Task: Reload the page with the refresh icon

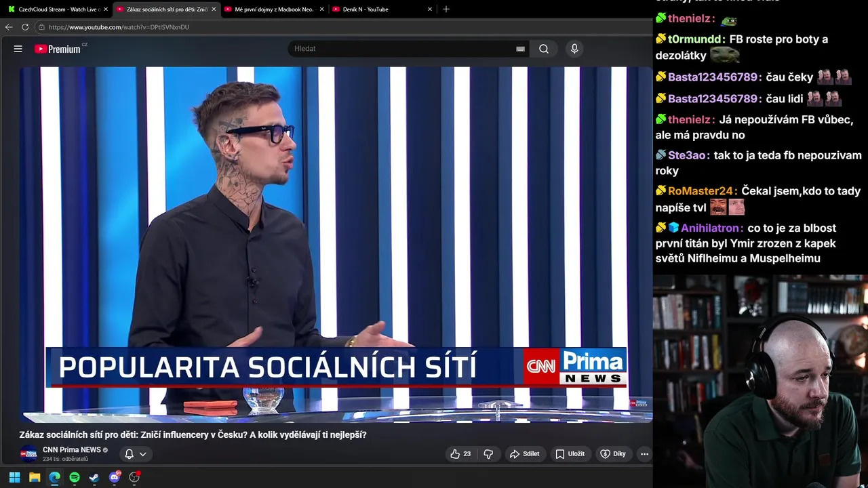Action: pos(25,27)
